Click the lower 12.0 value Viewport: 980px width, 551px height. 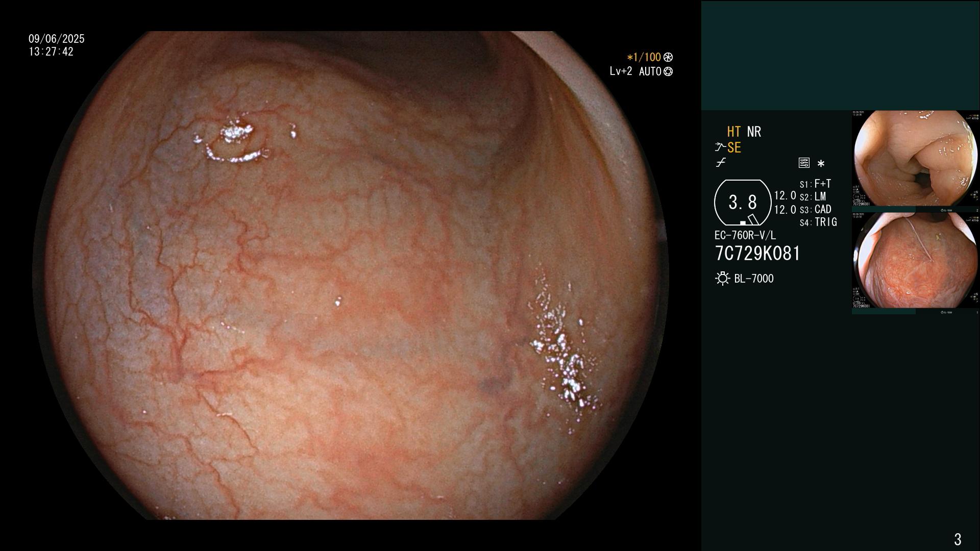click(785, 210)
